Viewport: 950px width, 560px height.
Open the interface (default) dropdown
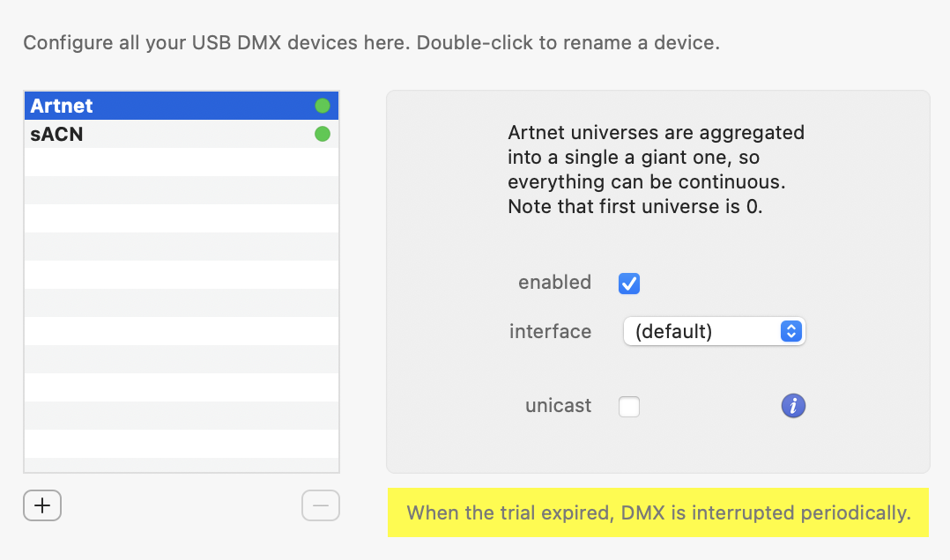point(714,332)
